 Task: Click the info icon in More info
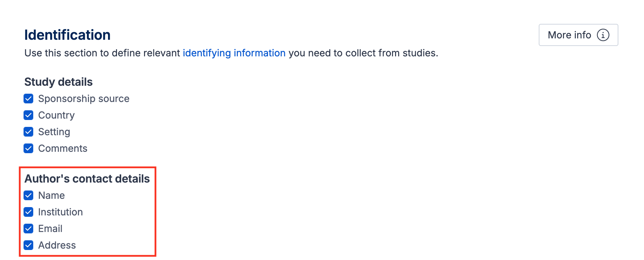(x=603, y=35)
